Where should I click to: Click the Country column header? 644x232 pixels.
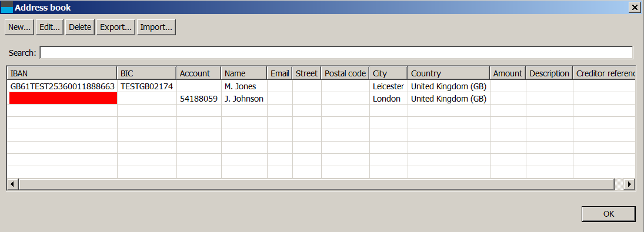449,73
